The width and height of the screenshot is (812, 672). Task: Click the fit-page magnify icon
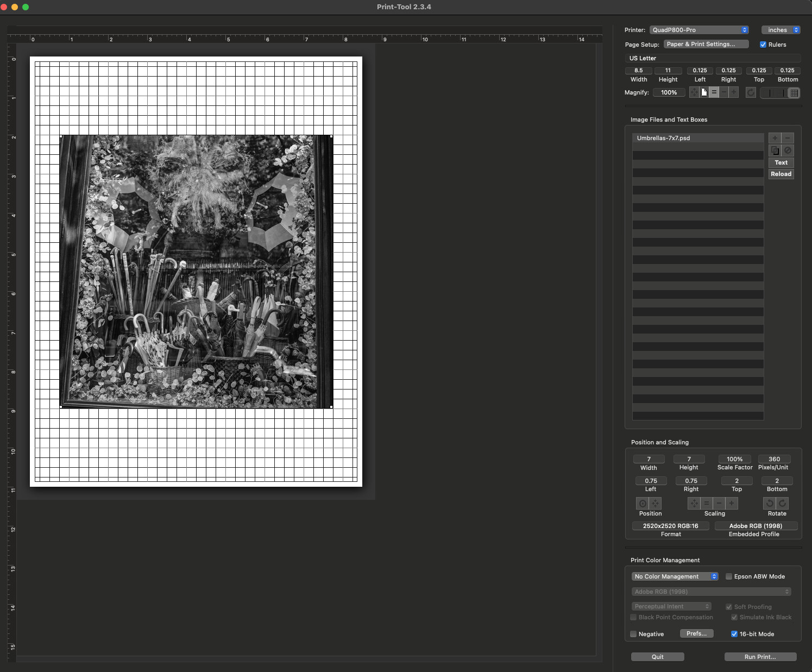pos(704,92)
